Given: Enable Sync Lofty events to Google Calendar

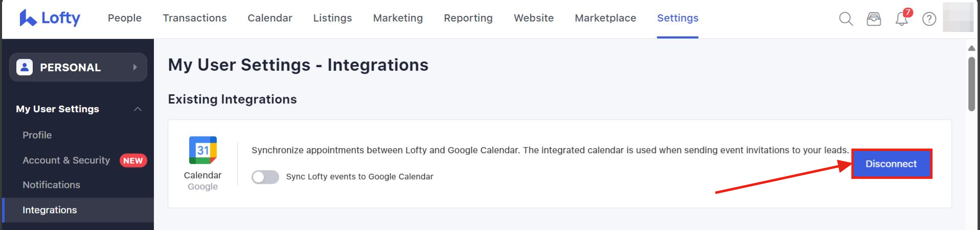Looking at the screenshot, I should (265, 177).
